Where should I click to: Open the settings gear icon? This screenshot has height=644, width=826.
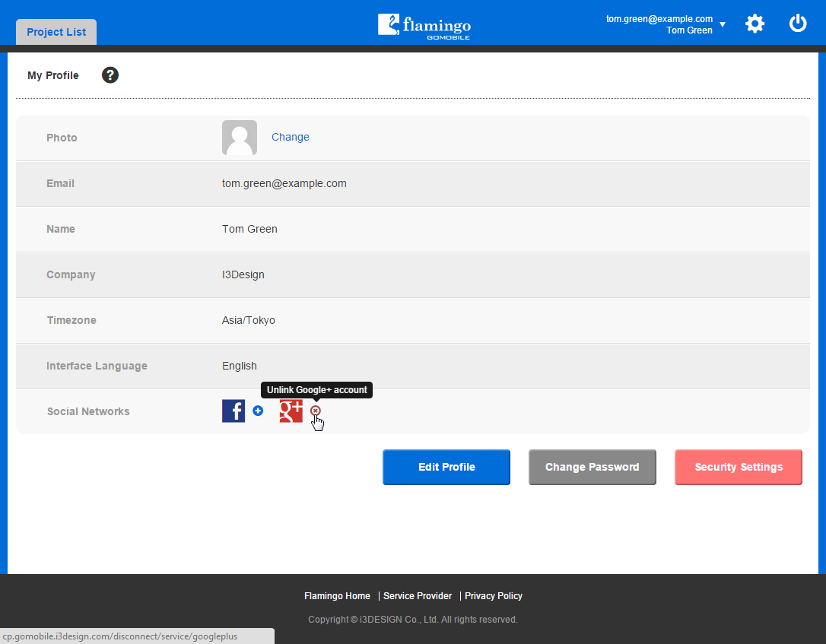(x=755, y=24)
